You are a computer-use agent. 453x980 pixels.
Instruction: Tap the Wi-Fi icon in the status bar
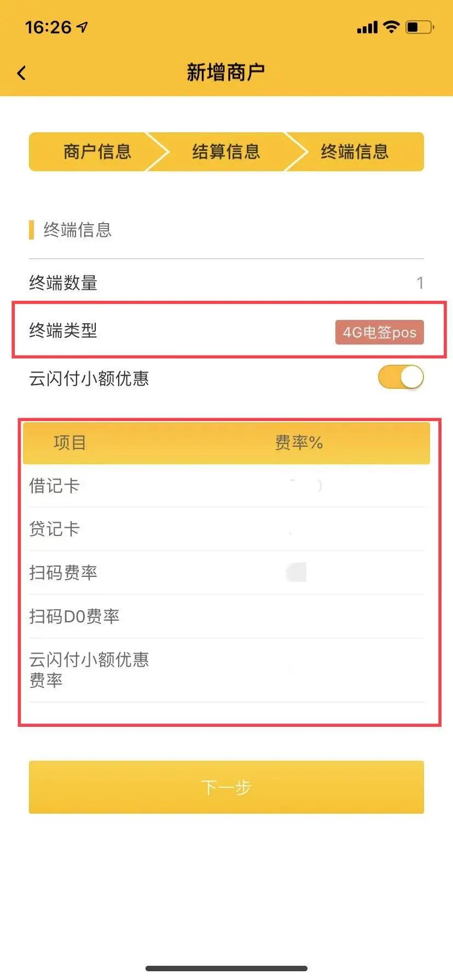point(391,26)
